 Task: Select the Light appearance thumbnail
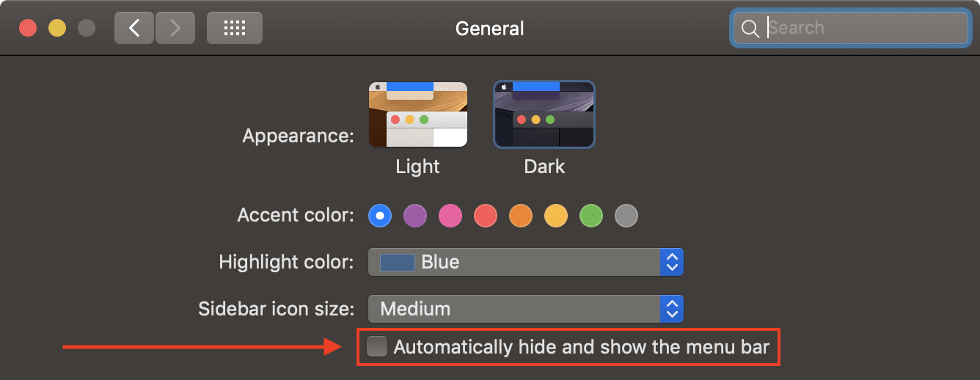click(418, 115)
